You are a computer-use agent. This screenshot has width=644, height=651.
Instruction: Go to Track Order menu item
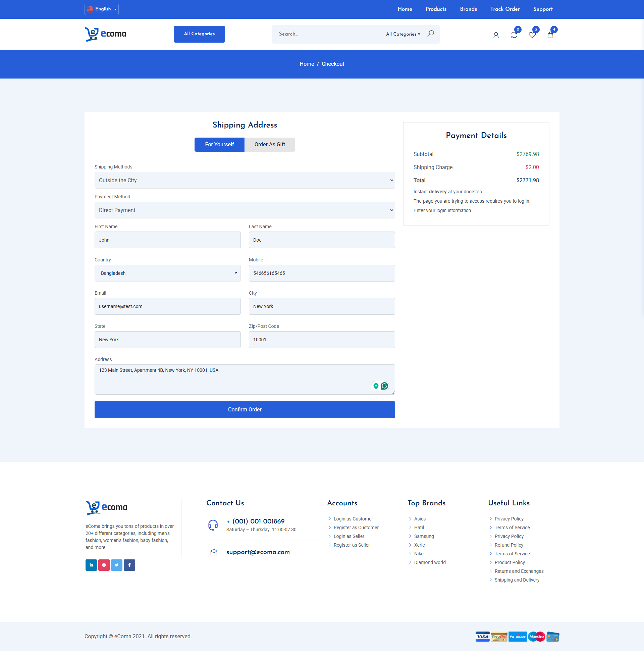point(505,9)
